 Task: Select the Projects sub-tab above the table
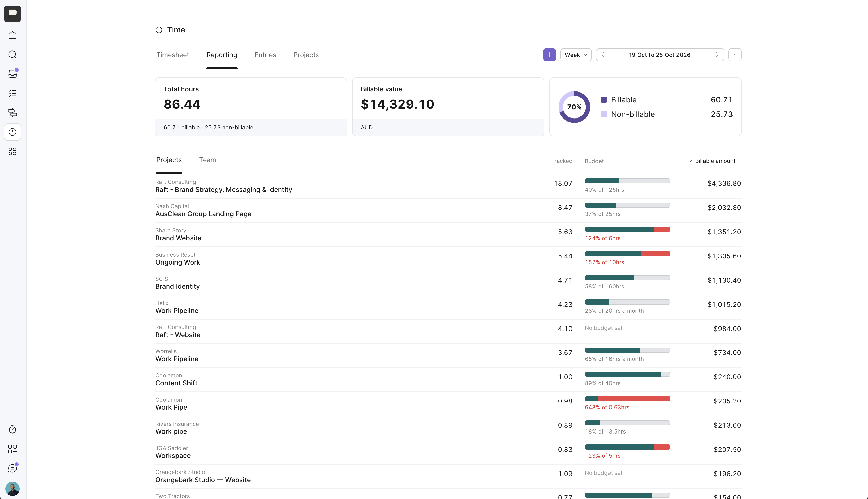(169, 160)
